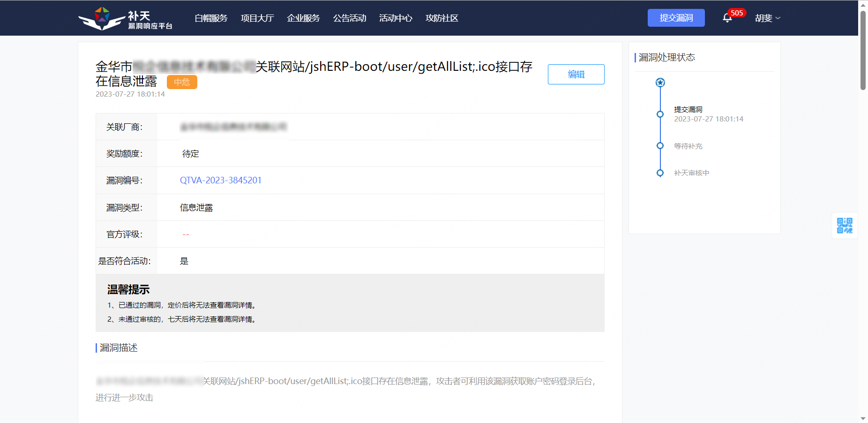Select the 等待补充 timeline node circle
The height and width of the screenshot is (423, 868).
(660, 146)
